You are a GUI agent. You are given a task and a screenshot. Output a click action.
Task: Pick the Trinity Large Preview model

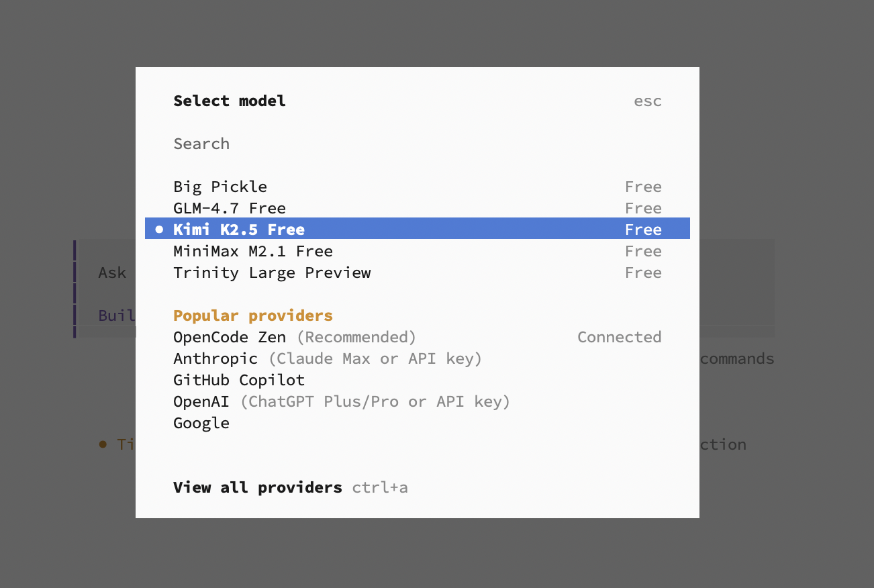pos(272,273)
